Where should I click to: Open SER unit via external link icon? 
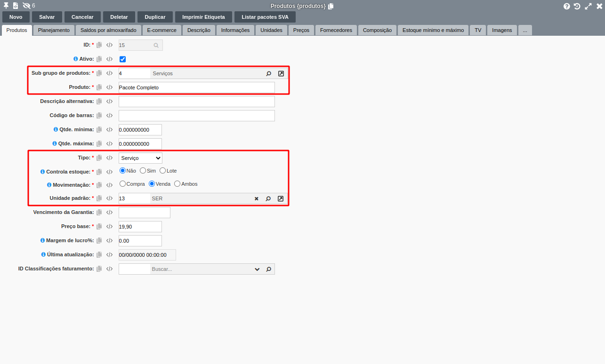pos(281,198)
